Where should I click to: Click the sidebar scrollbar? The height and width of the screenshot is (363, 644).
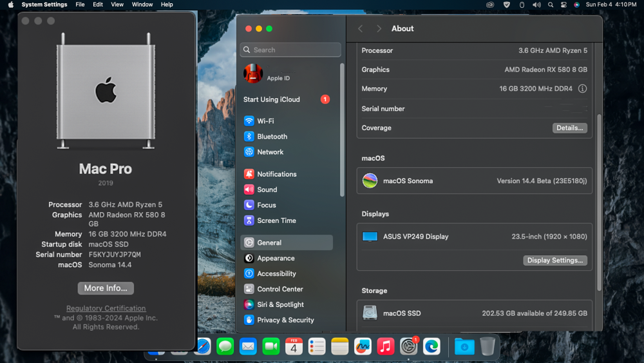point(342,130)
